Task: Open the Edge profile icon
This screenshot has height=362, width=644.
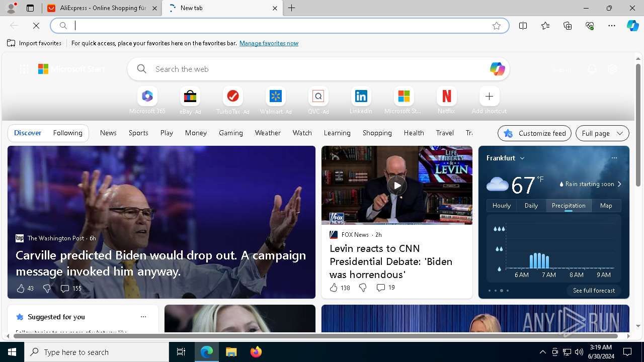Action: (11, 8)
